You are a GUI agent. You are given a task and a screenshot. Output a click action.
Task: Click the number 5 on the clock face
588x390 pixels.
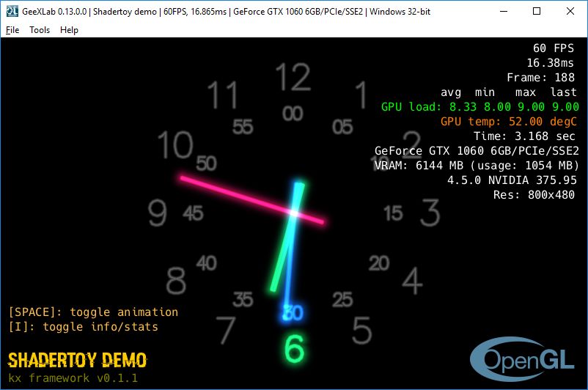[x=362, y=330]
